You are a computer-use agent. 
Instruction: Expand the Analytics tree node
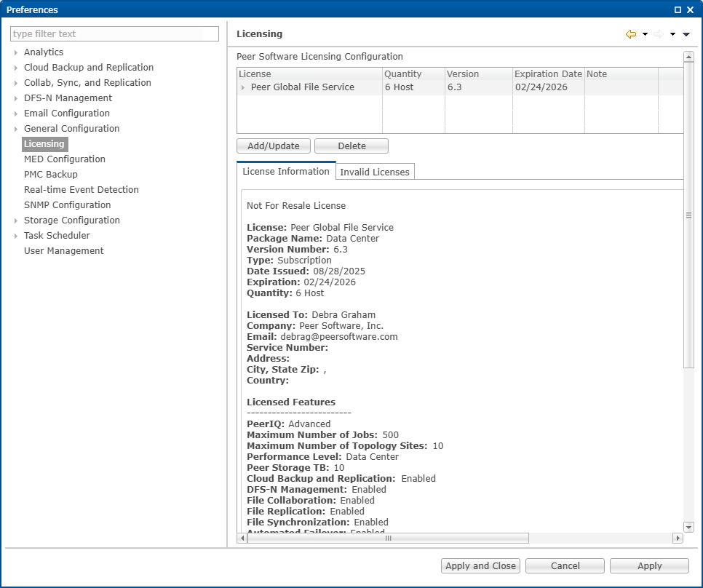coord(16,52)
